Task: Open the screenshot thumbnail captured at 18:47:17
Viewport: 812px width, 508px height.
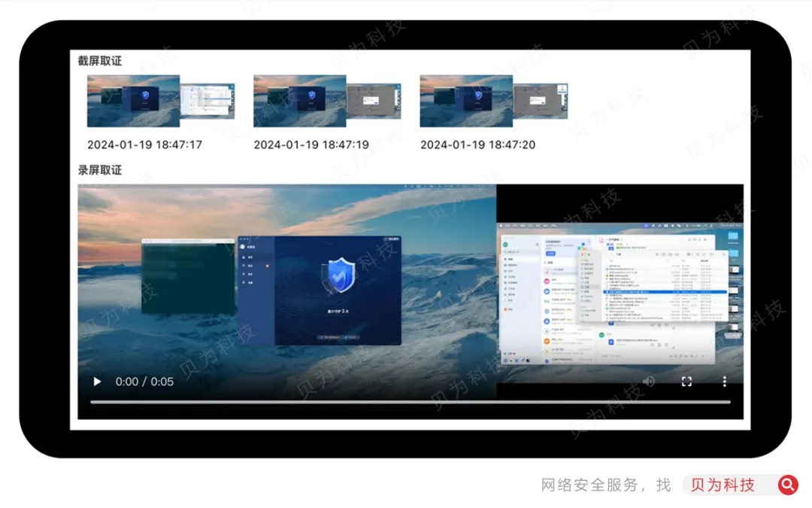Action: pos(161,101)
